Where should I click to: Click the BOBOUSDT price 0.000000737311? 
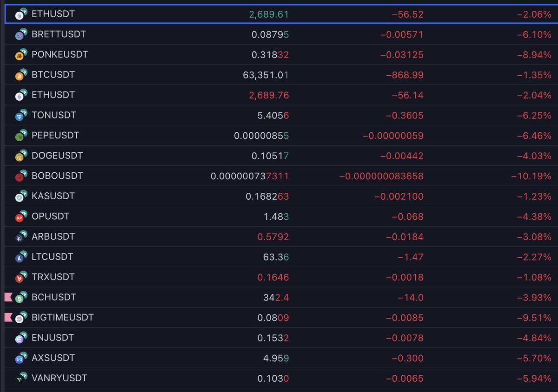click(x=250, y=176)
